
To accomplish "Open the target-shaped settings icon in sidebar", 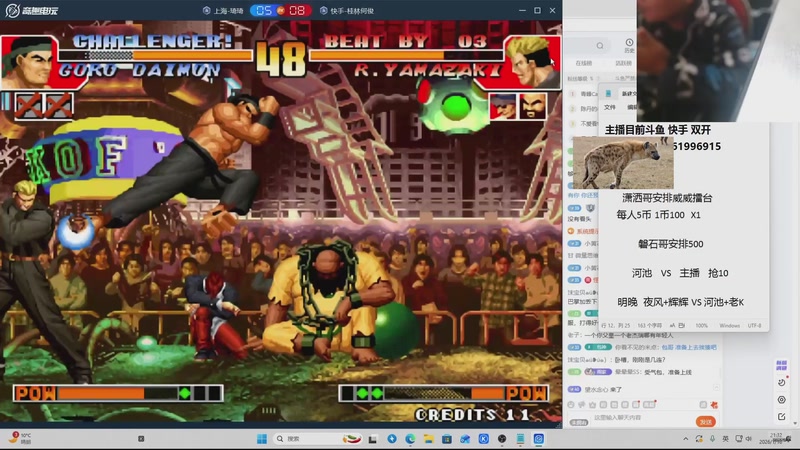I will (782, 400).
